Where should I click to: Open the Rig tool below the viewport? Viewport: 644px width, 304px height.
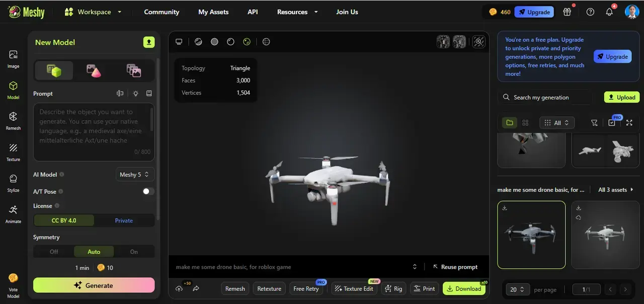(x=393, y=288)
